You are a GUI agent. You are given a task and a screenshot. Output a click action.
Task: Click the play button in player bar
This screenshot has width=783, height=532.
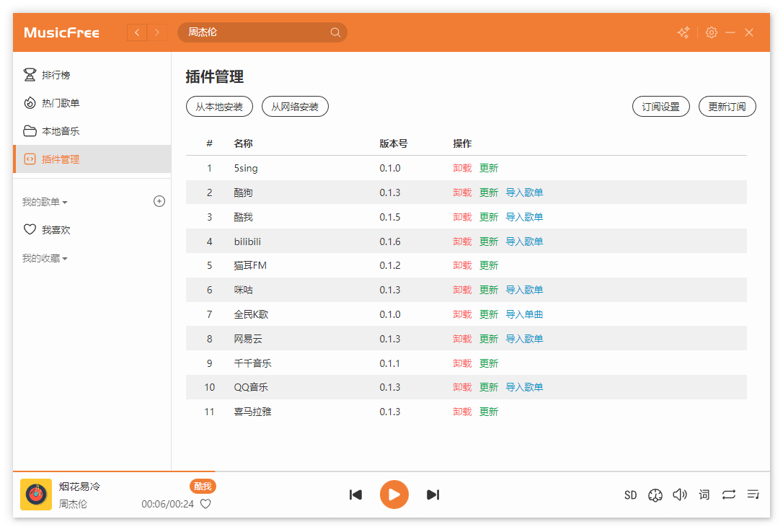(394, 495)
